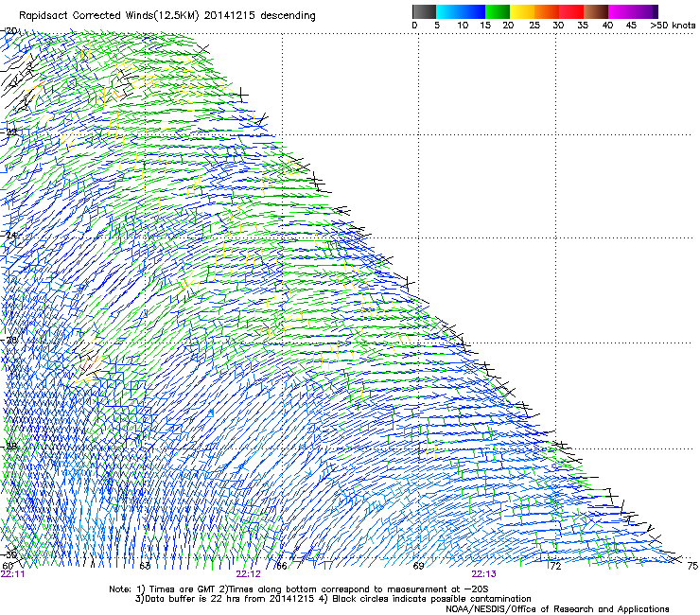Click the green 15-20 knots legend swatch

click(498, 11)
